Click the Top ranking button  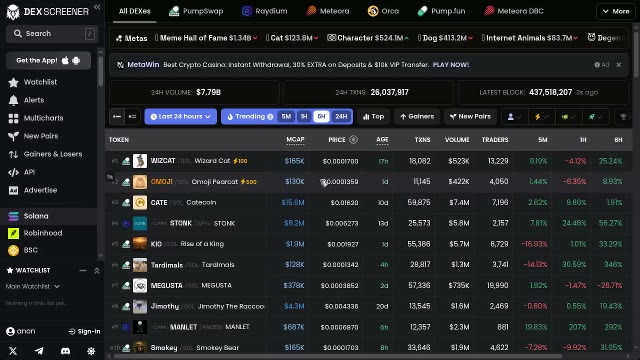pos(373,117)
